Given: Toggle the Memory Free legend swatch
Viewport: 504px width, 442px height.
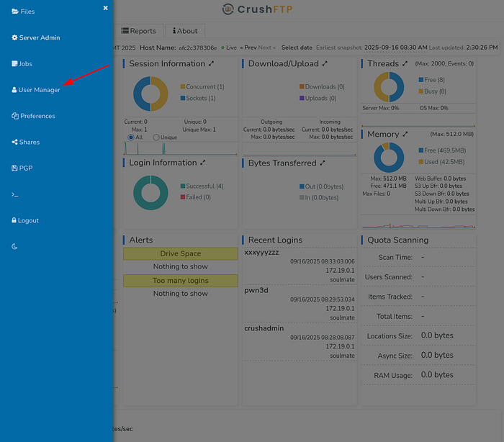Looking at the screenshot, I should pyautogui.click(x=421, y=150).
